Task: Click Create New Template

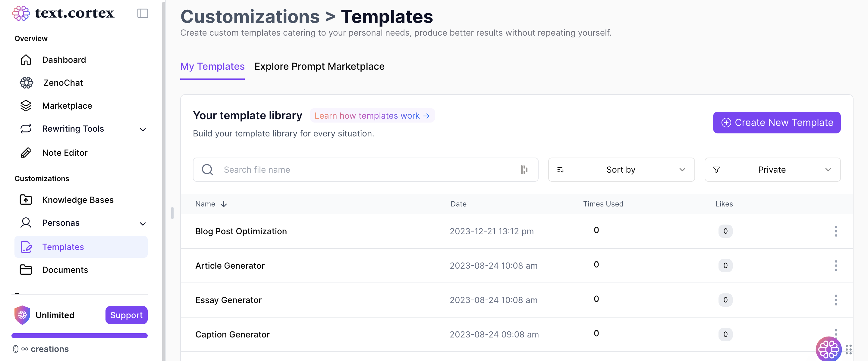Action: (776, 122)
